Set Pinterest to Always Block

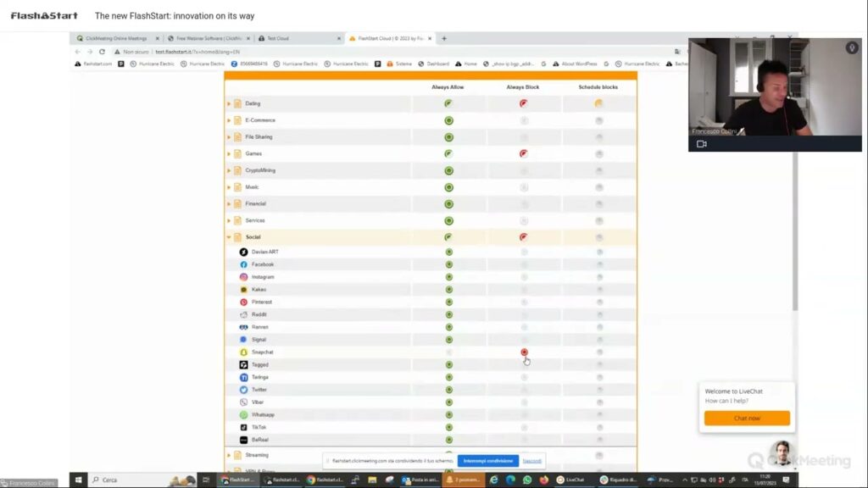coord(524,302)
